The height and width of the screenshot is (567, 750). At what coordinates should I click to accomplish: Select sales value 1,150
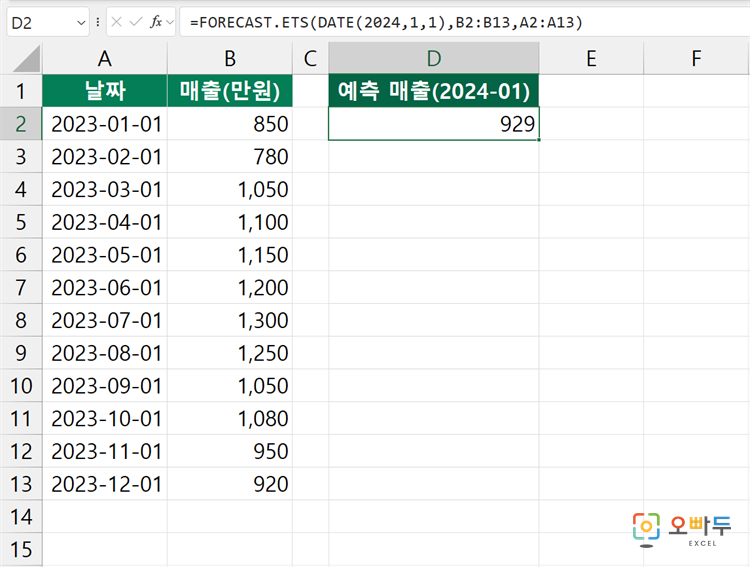[230, 255]
